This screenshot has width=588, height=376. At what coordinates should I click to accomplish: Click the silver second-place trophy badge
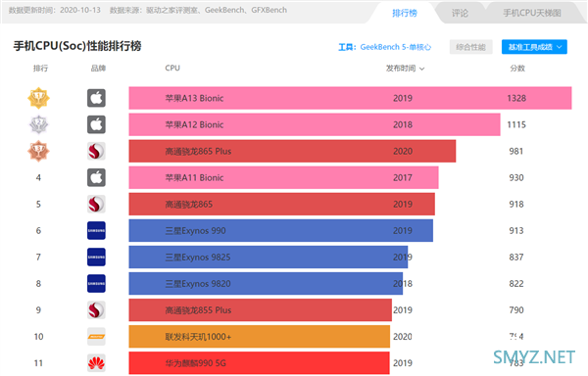(38, 124)
